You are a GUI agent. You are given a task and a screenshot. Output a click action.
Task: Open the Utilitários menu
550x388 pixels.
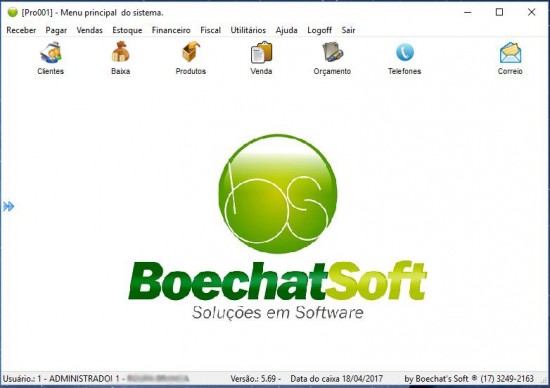(x=248, y=30)
